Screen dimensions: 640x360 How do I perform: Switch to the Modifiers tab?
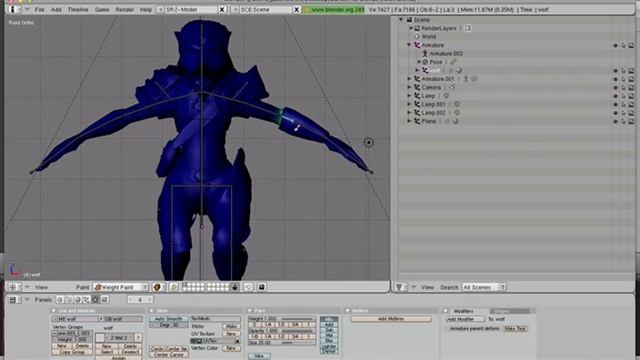click(x=464, y=311)
